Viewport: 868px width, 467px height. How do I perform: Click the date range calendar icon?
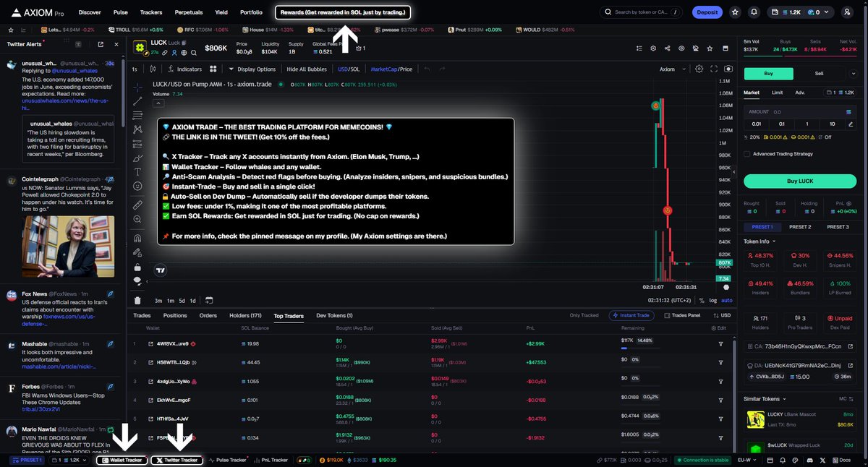tap(208, 300)
